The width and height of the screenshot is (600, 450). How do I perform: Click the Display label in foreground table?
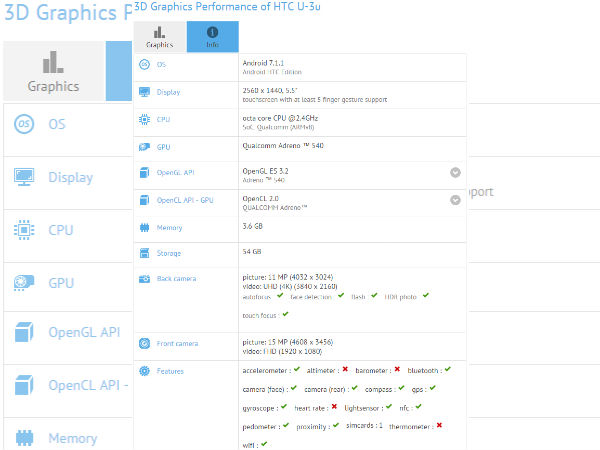168,92
